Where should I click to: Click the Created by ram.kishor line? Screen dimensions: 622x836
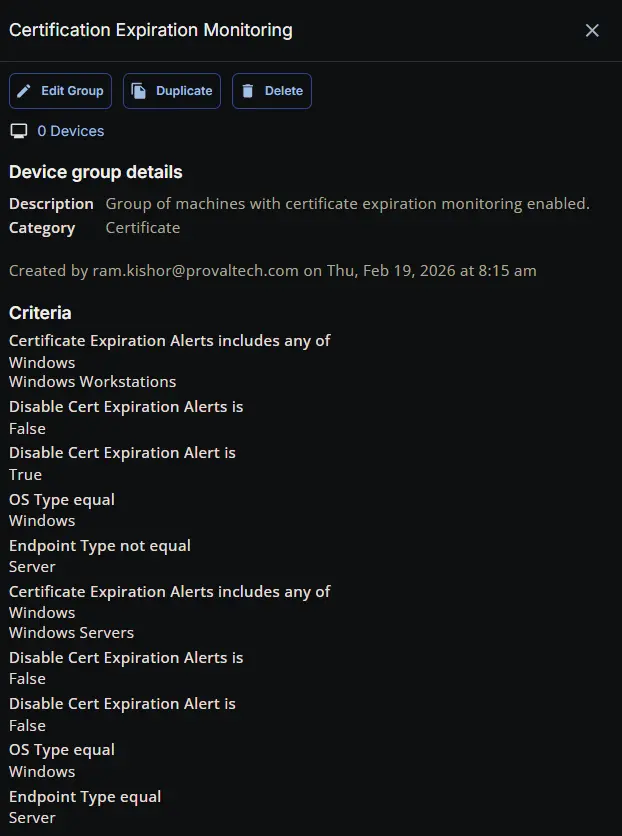[272, 270]
